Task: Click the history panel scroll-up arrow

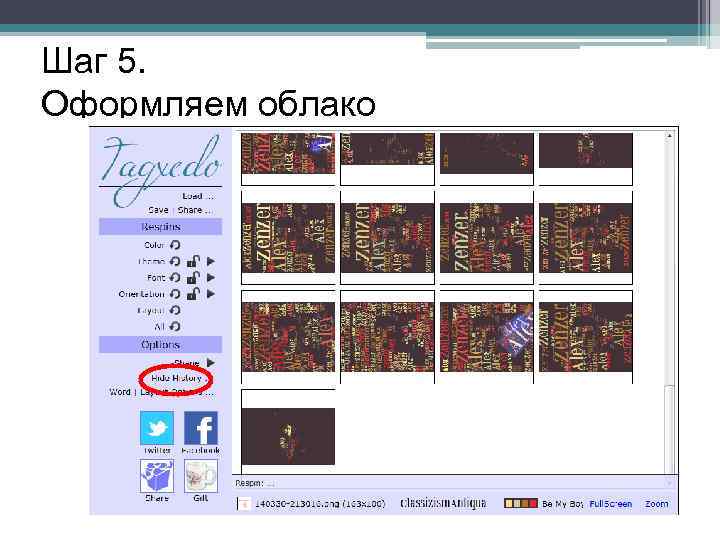Action: tap(669, 136)
